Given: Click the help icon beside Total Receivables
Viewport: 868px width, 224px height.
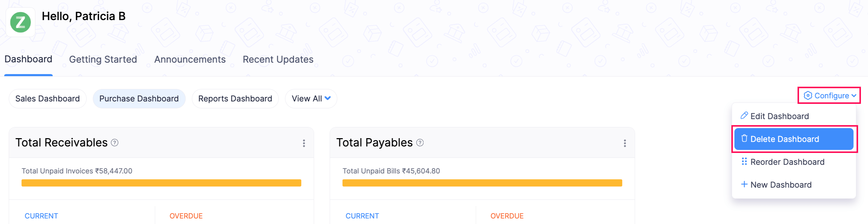Looking at the screenshot, I should coord(115,143).
